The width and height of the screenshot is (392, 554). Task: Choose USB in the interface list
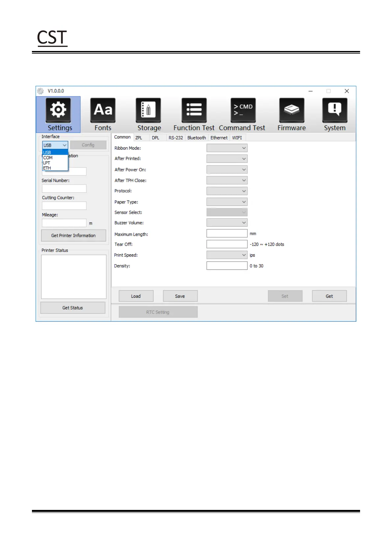point(55,152)
